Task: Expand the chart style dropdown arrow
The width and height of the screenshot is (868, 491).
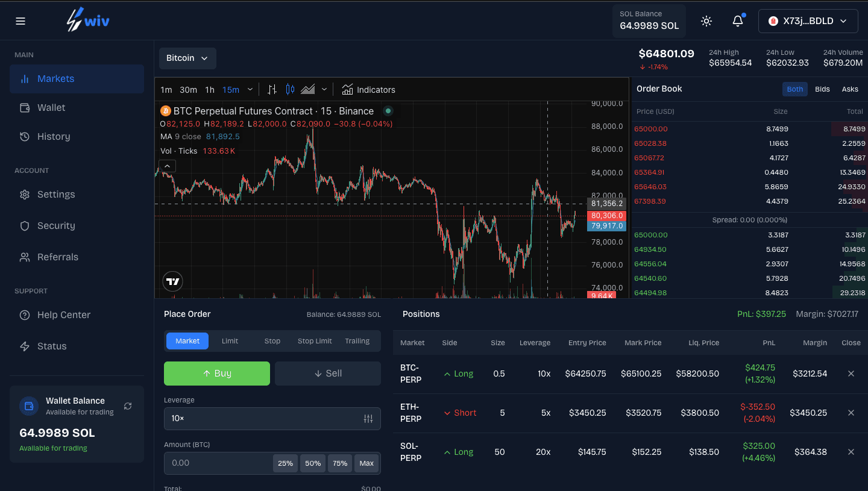Action: [324, 90]
